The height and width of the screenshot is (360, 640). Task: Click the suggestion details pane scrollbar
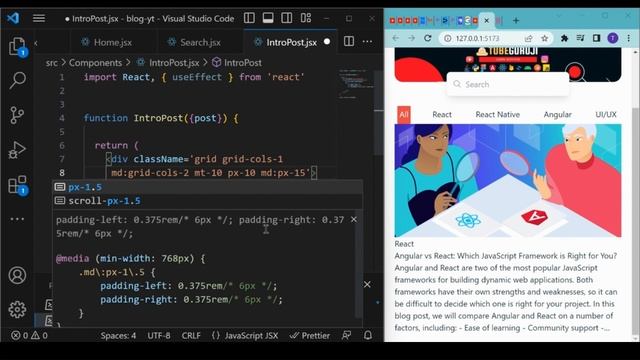click(x=359, y=263)
